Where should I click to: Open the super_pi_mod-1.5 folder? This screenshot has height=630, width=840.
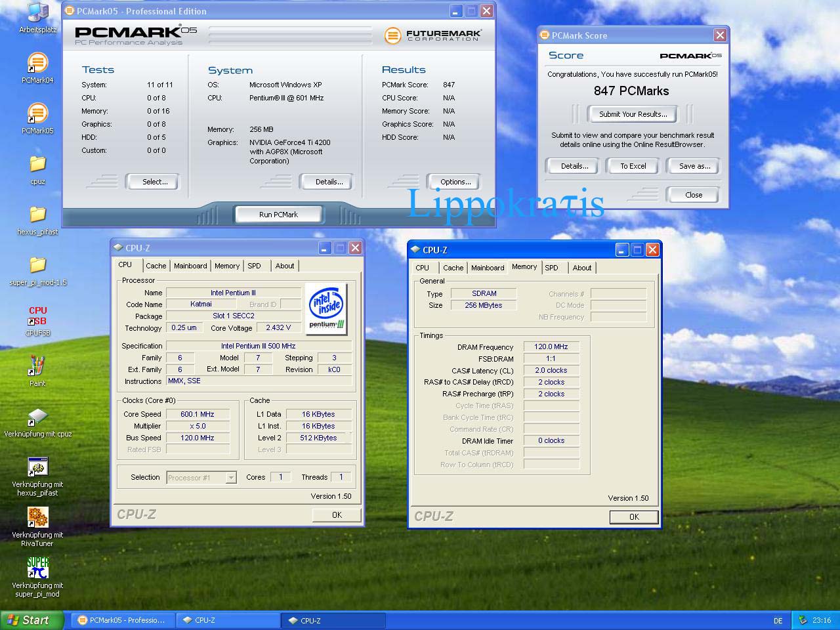tap(37, 271)
